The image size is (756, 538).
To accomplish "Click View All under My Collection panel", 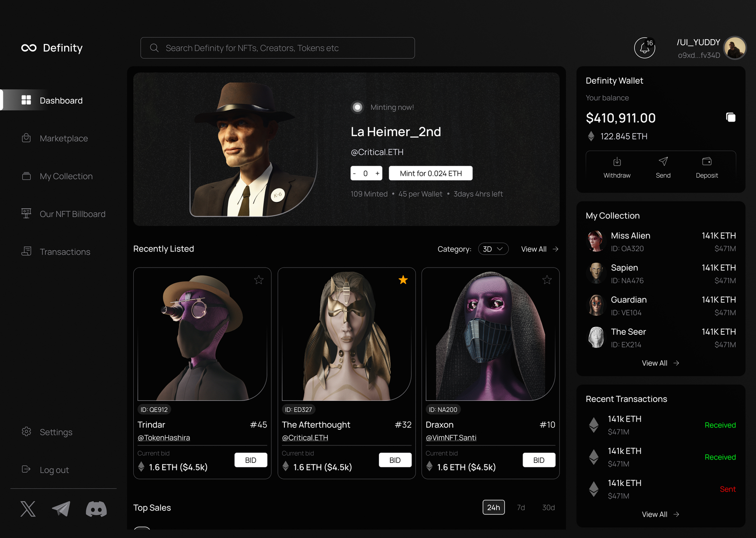I will tap(661, 363).
